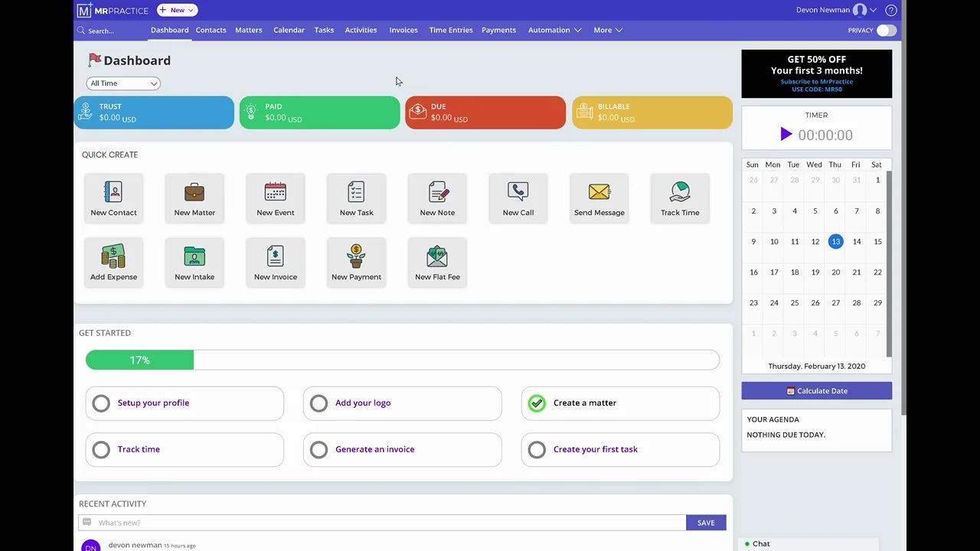Select day 20 in the mini calendar

click(x=835, y=272)
